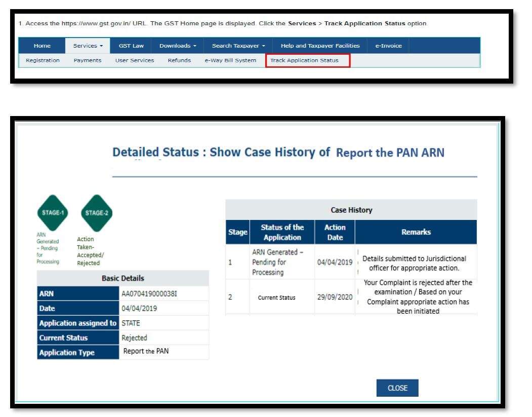This screenshot has height=417, width=532.
Task: Open the Payments submenu link
Action: click(x=88, y=60)
